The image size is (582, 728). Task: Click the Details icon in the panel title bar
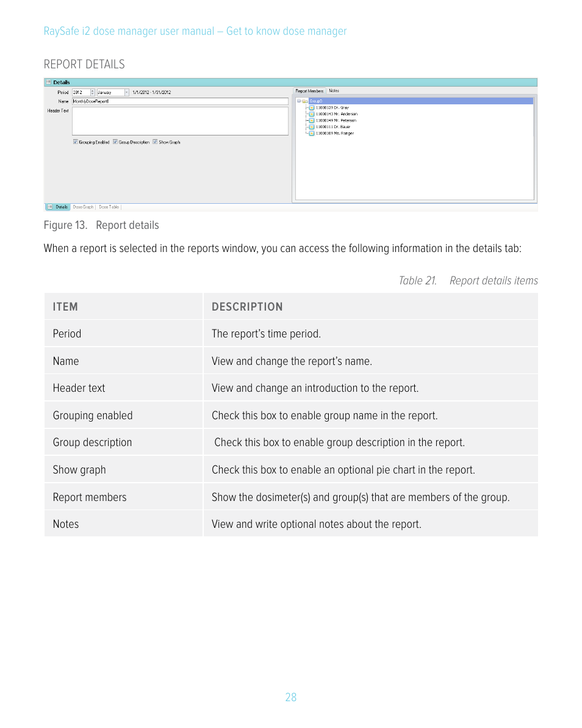(x=50, y=82)
